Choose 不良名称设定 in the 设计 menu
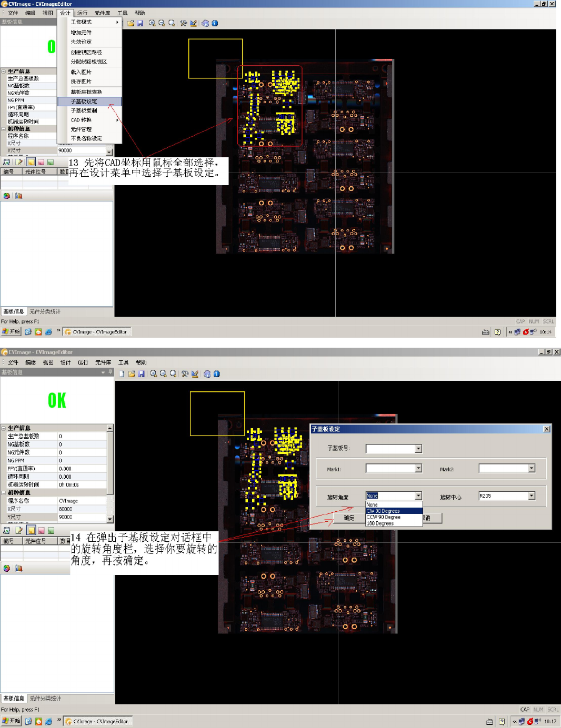Image resolution: width=561 pixels, height=728 pixels. 89,138
